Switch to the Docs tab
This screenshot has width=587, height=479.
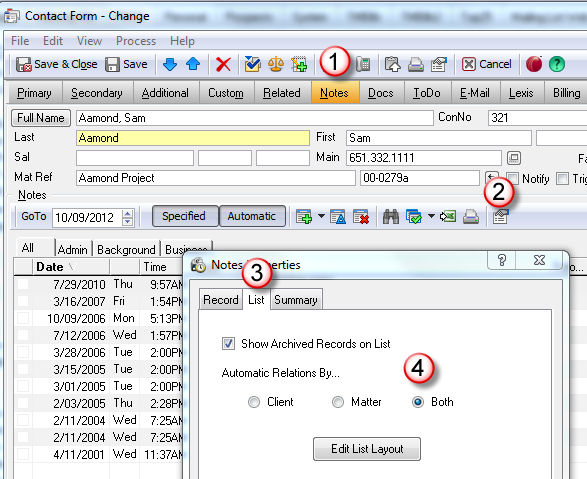381,93
